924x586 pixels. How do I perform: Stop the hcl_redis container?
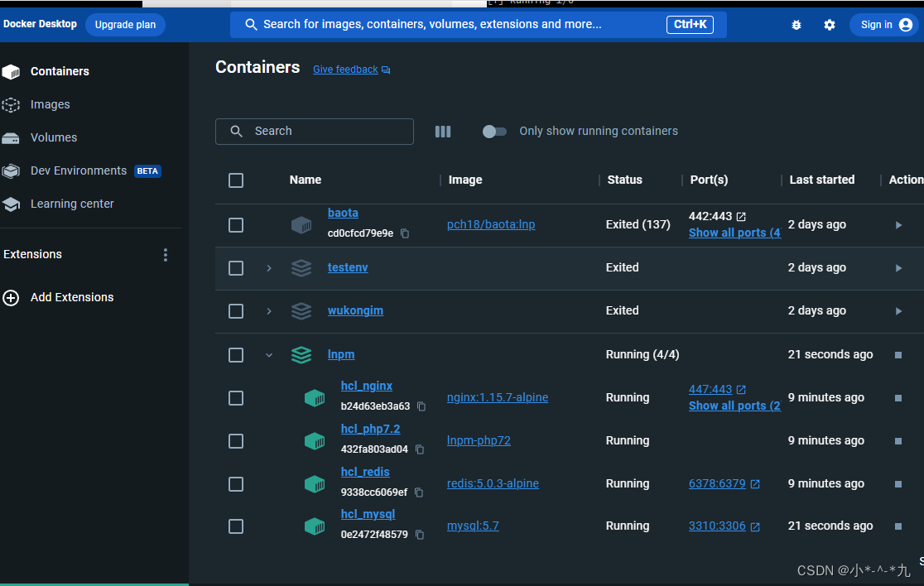[x=898, y=484]
